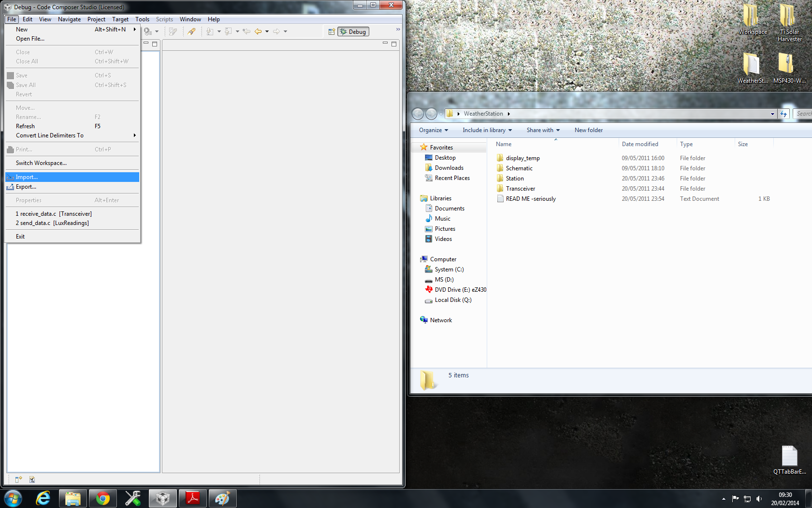Select System (C:) drive in sidebar
Screen dimensions: 812x508
coord(449,269)
